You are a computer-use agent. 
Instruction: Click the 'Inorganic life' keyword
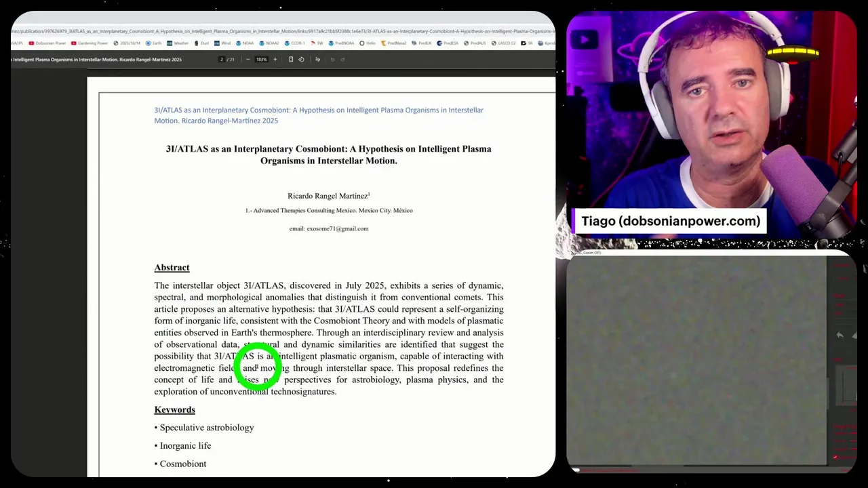point(185,446)
